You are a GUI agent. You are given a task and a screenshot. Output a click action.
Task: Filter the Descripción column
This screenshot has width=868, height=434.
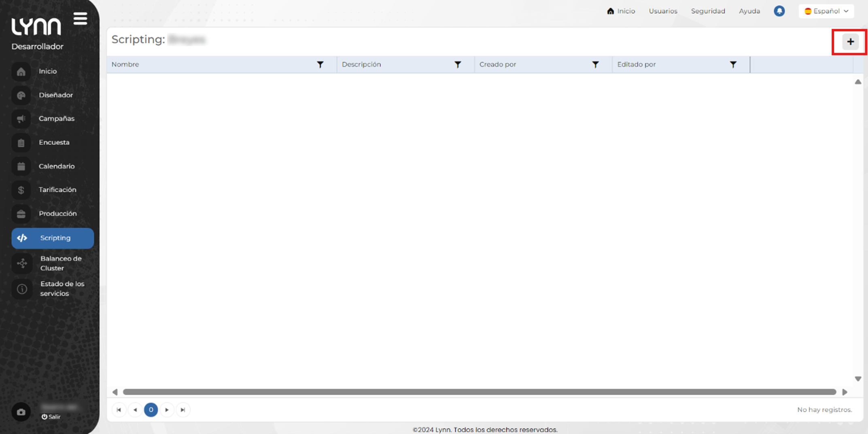pos(458,64)
